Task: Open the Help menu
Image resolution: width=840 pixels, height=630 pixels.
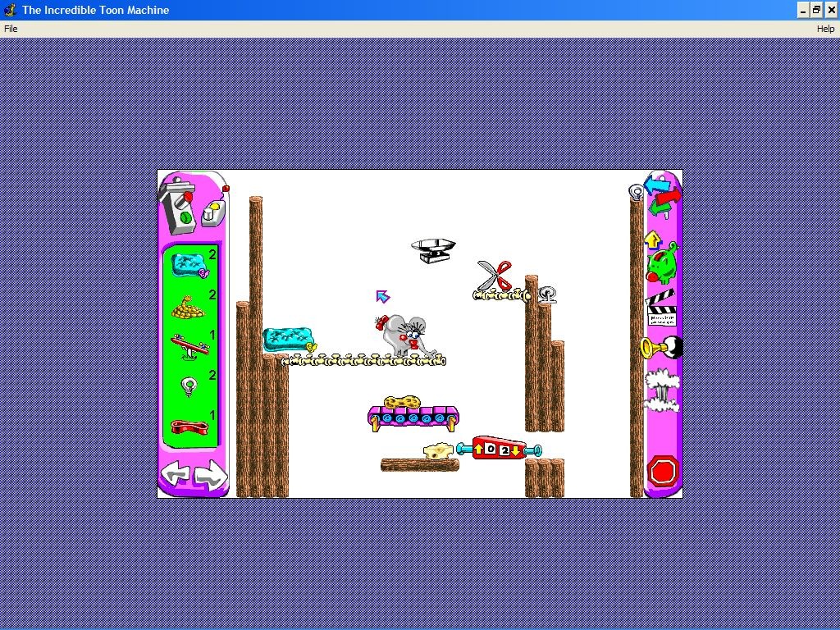Action: coord(825,29)
